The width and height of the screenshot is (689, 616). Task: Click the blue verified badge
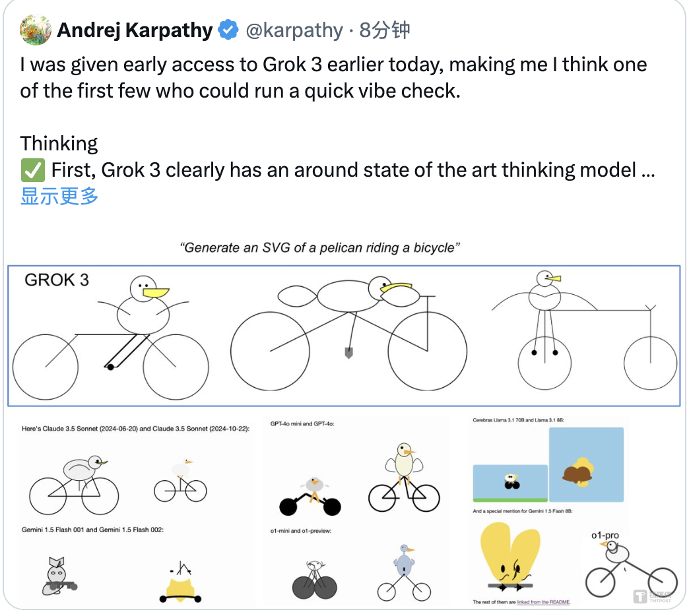click(x=228, y=30)
